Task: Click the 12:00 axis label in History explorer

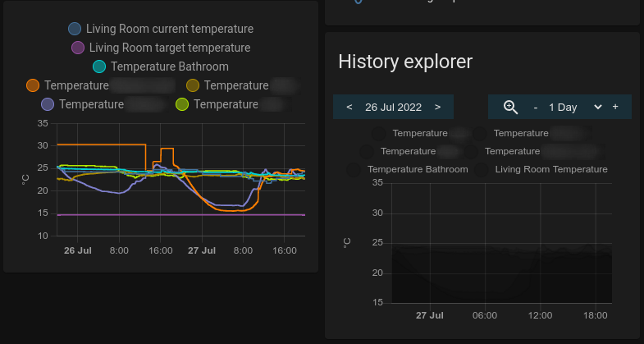Action: (x=540, y=315)
